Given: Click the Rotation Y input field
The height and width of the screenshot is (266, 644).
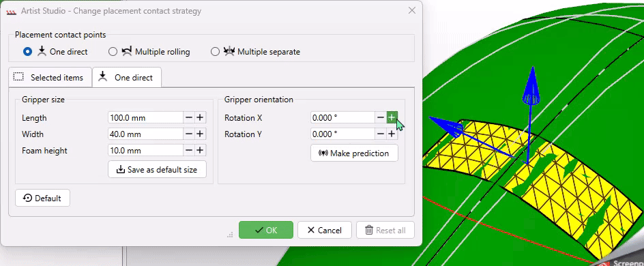Looking at the screenshot, I should (x=342, y=134).
